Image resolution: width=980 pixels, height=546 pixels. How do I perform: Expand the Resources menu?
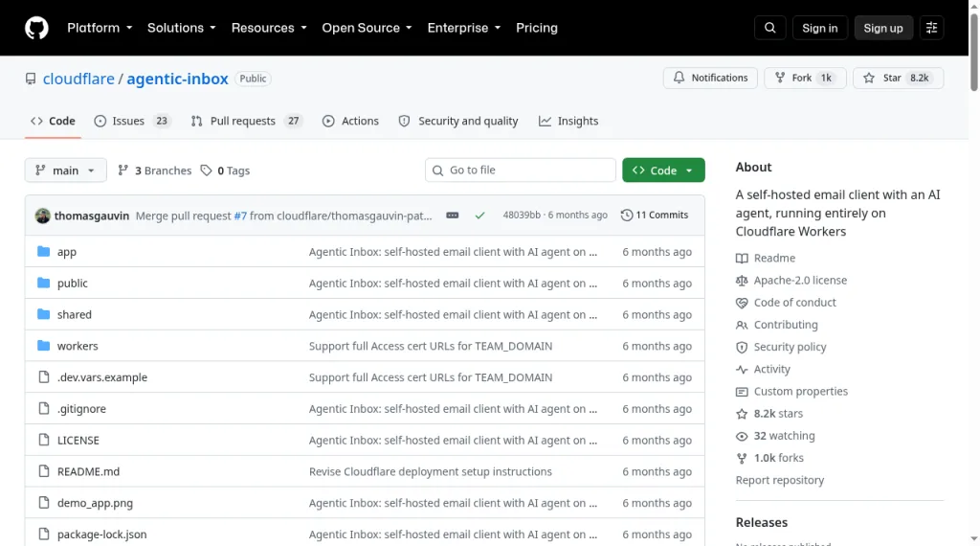pyautogui.click(x=269, y=28)
